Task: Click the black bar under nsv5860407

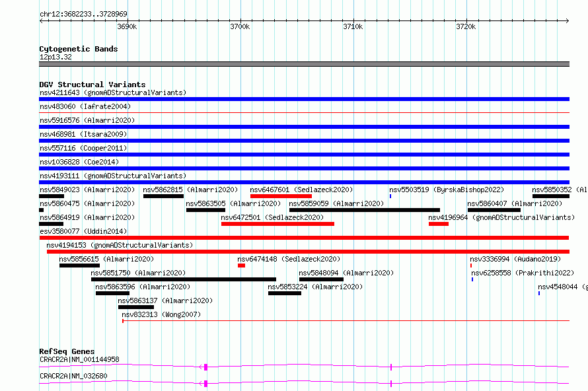Action: point(494,210)
